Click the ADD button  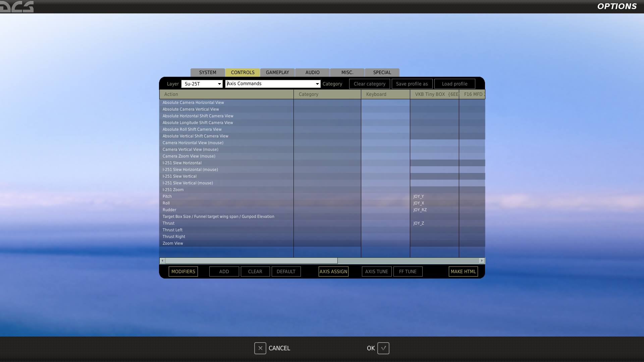(224, 271)
